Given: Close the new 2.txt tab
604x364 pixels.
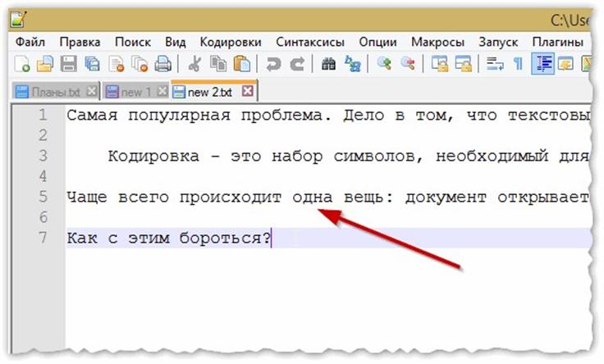Looking at the screenshot, I should (x=248, y=91).
